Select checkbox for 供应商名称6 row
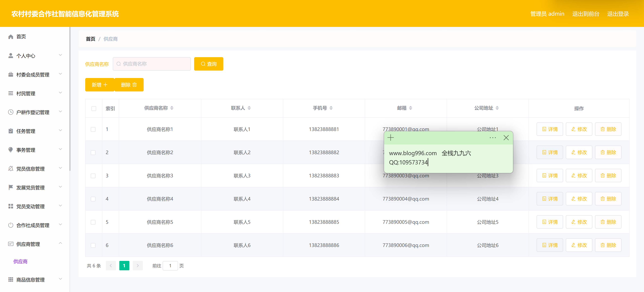 point(93,245)
